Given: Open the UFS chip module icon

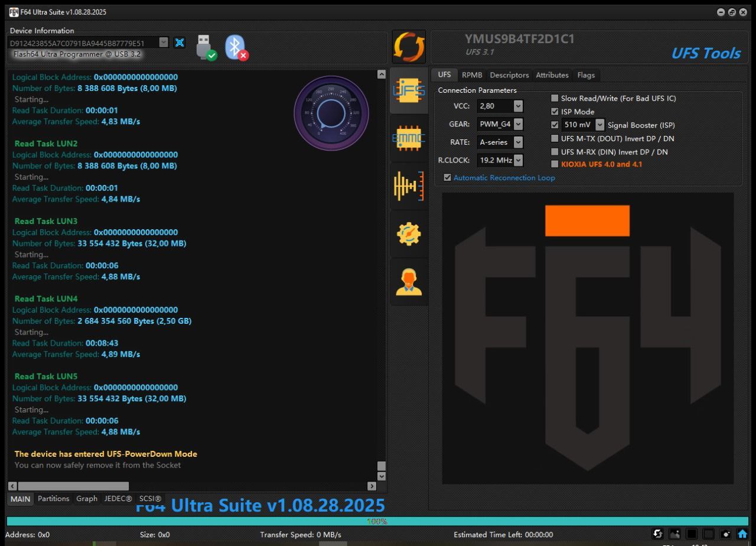Looking at the screenshot, I should click(x=409, y=91).
